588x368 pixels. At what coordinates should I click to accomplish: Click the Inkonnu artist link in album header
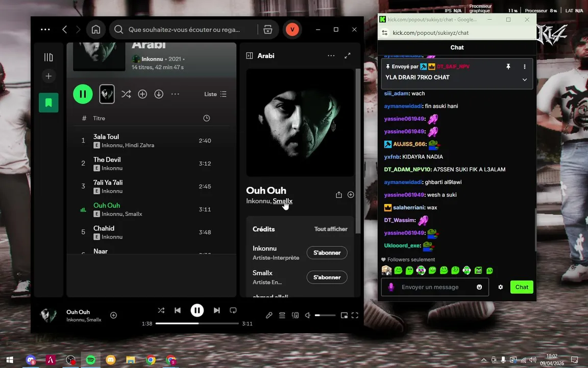point(152,59)
